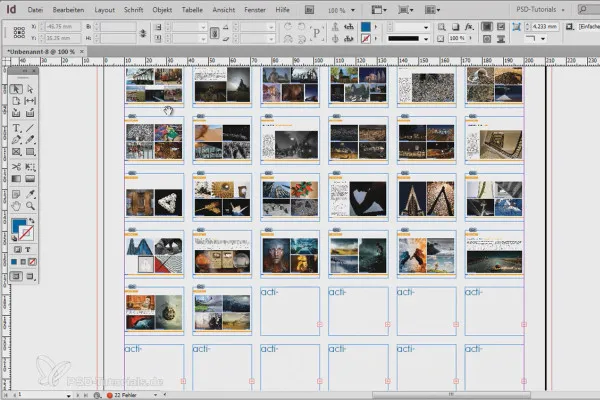This screenshot has width=600, height=400.
Task: Select the Gradient Feather tool
Action: 30,179
